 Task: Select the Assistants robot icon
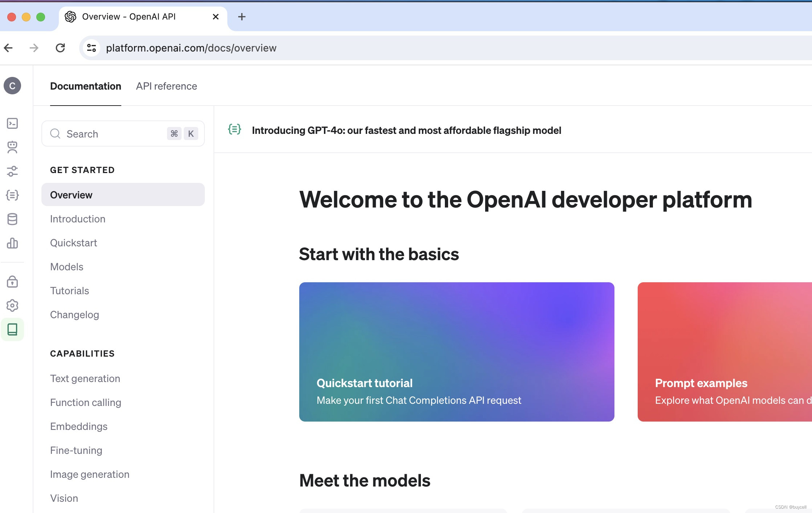pyautogui.click(x=12, y=147)
